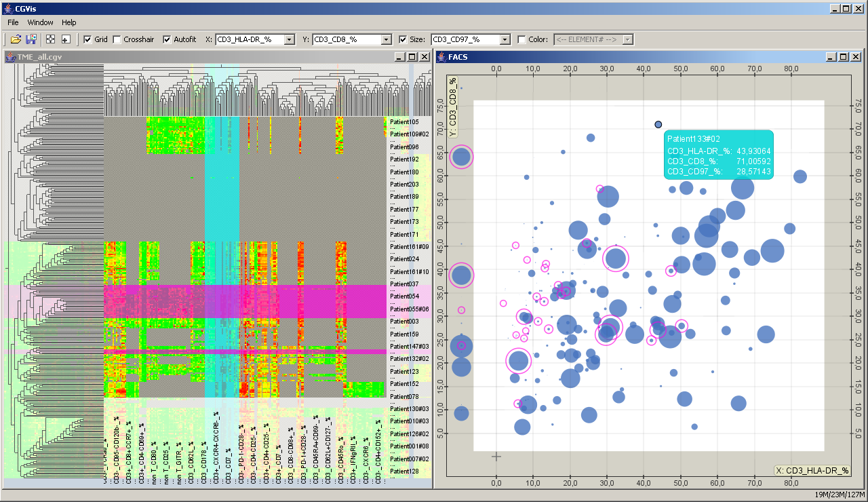Maximize the FACS inner window
868x502 pixels.
pyautogui.click(x=843, y=57)
